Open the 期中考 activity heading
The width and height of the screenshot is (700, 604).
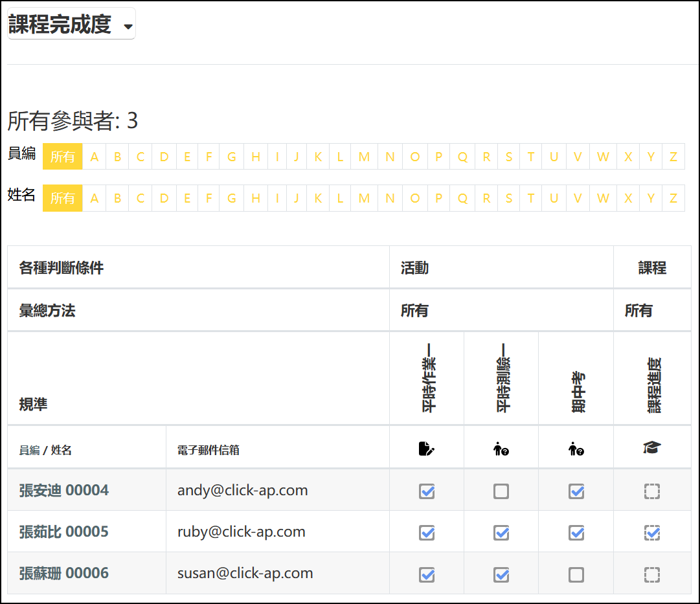tap(578, 392)
